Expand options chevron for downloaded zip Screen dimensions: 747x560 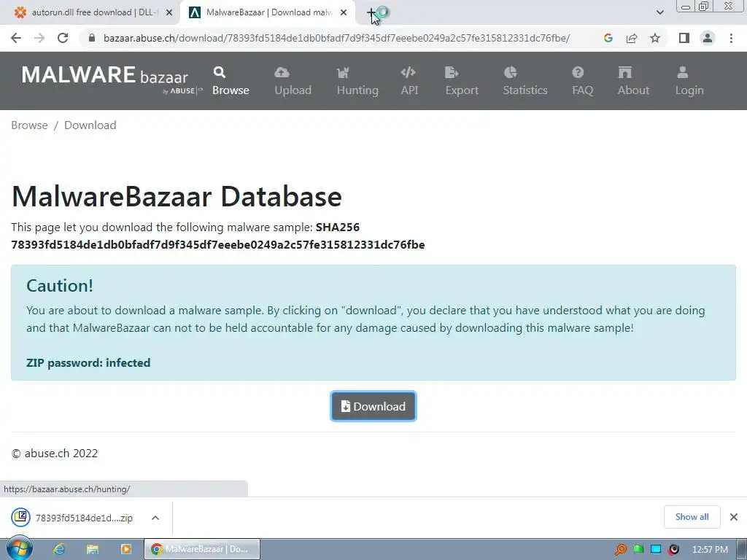click(x=155, y=518)
